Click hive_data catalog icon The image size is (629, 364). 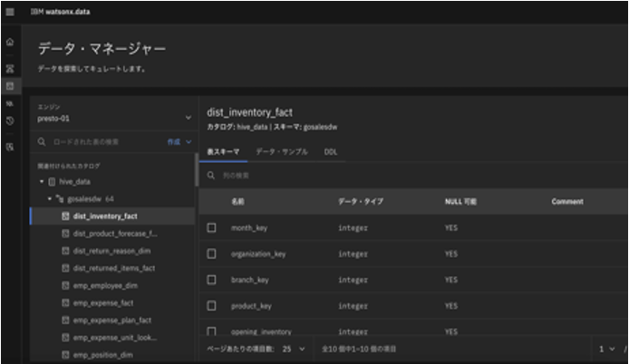tap(52, 182)
